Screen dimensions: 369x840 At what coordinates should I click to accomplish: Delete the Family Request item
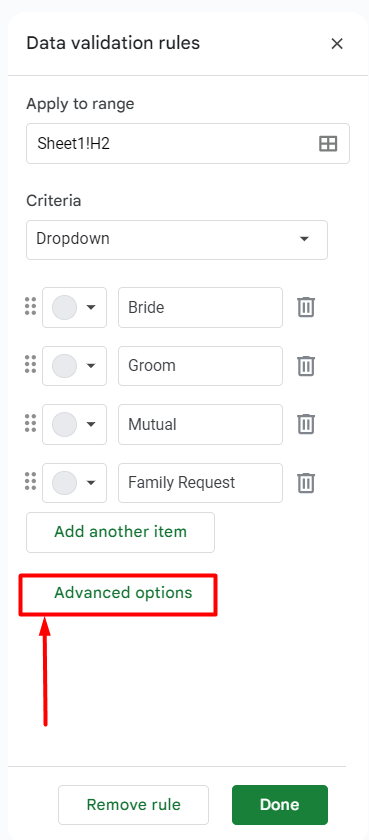point(306,483)
